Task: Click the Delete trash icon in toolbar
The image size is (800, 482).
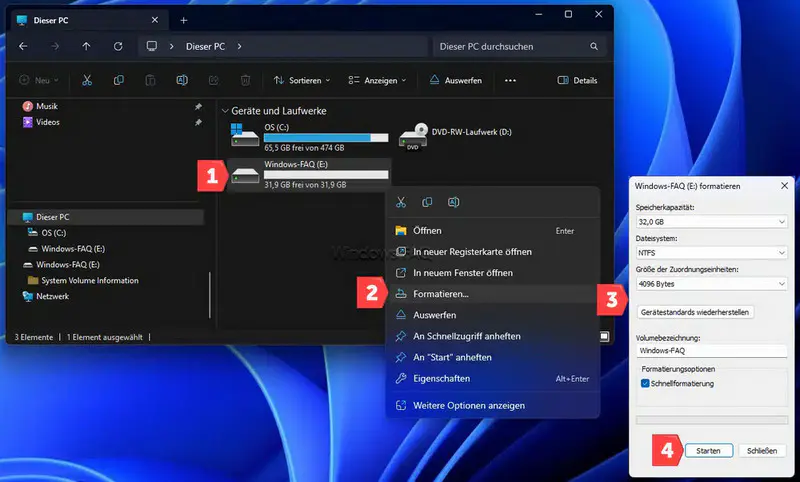Action: coord(245,80)
